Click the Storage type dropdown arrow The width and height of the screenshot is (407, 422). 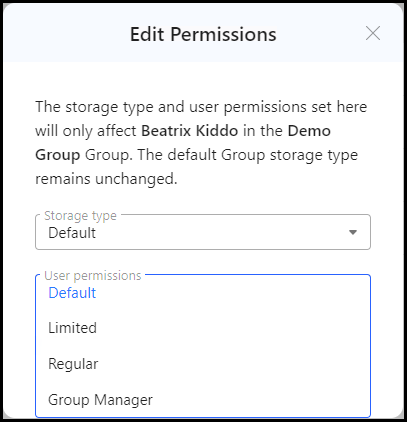(x=353, y=232)
